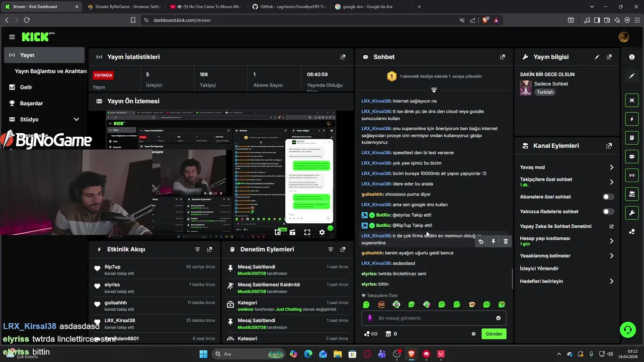This screenshot has height=362, width=644.
Task: Open chat settings gear next to Gönder
Action: 473,334
